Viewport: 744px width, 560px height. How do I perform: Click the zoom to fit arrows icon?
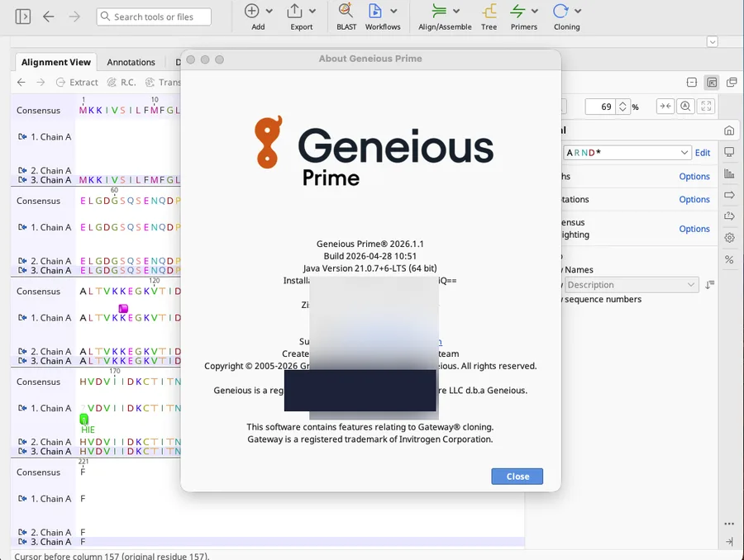(x=665, y=107)
